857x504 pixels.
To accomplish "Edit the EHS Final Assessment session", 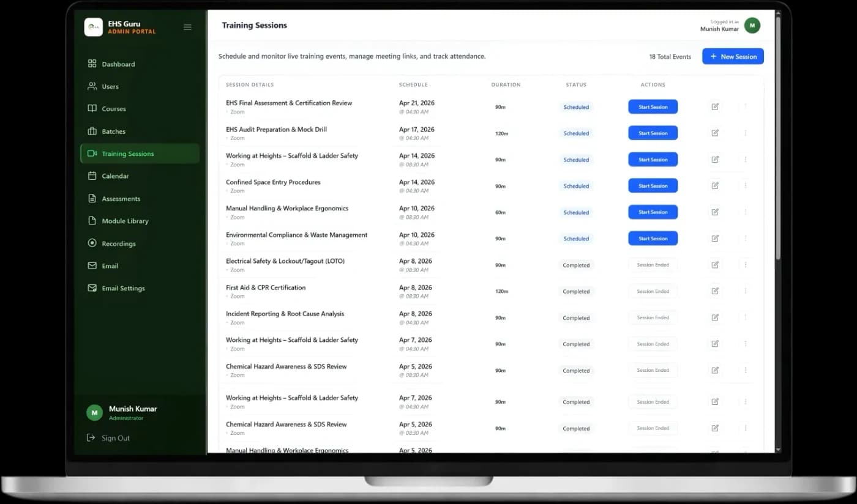I will pyautogui.click(x=715, y=107).
